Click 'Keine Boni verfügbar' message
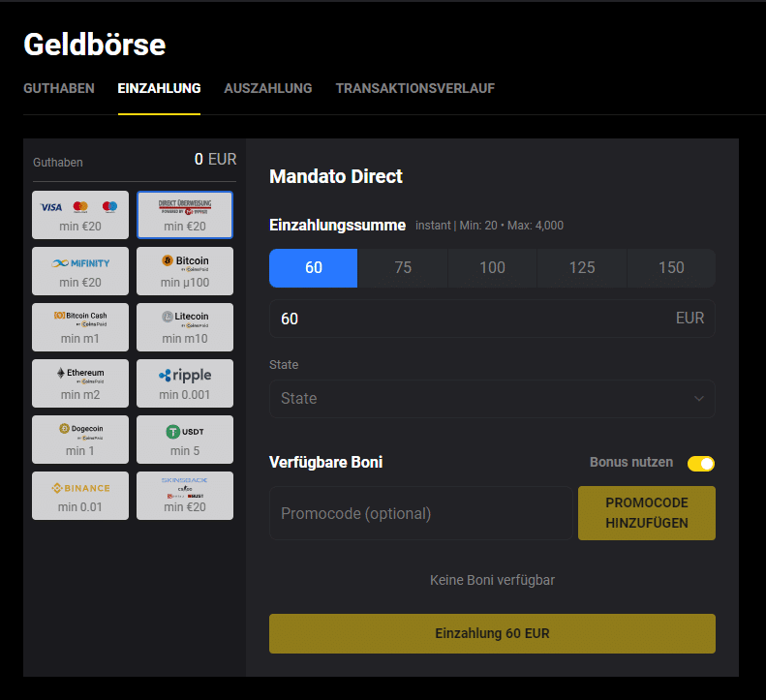The width and height of the screenshot is (766, 700). click(x=492, y=580)
